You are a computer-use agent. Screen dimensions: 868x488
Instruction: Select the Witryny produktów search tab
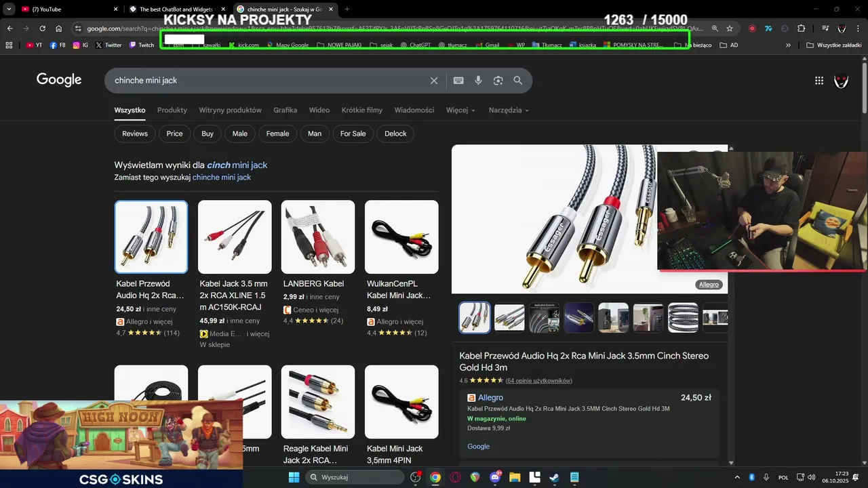[230, 110]
